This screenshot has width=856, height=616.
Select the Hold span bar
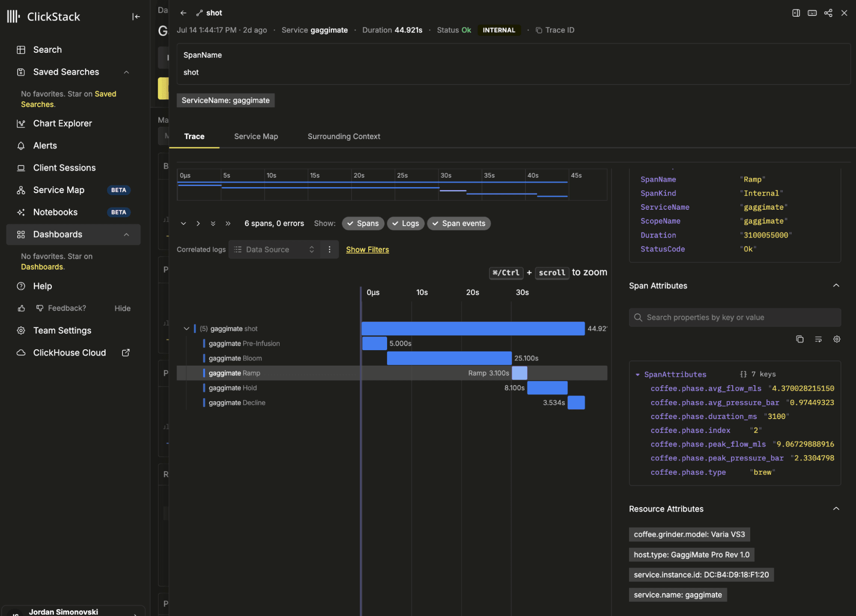click(x=547, y=388)
